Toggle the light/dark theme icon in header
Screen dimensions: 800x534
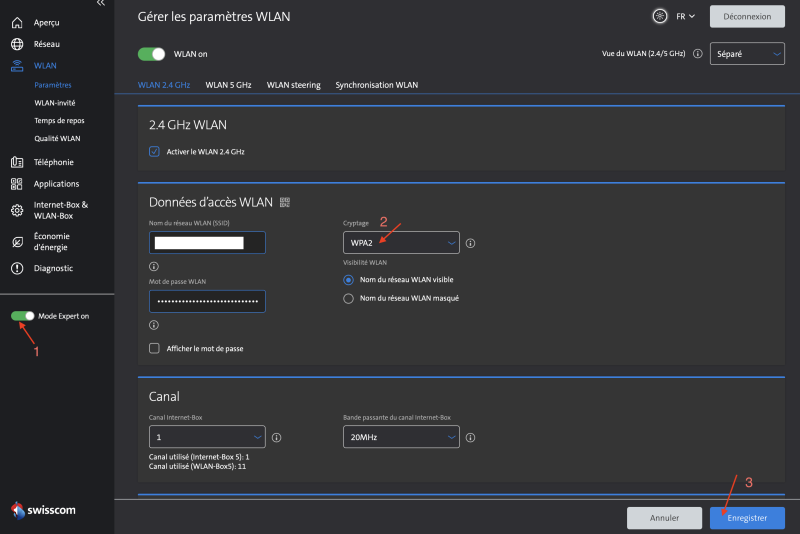[x=658, y=16]
